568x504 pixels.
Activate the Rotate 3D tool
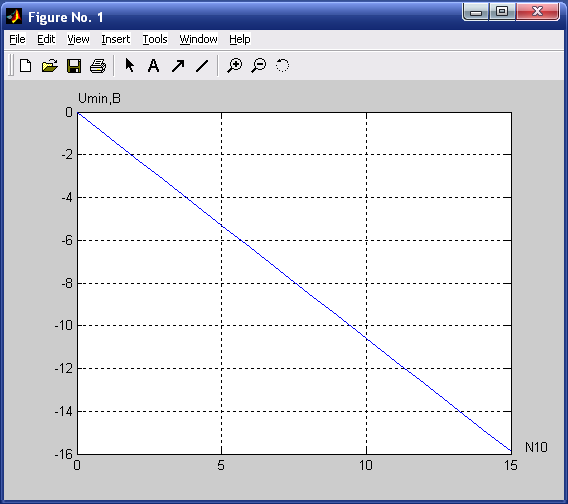pos(283,66)
